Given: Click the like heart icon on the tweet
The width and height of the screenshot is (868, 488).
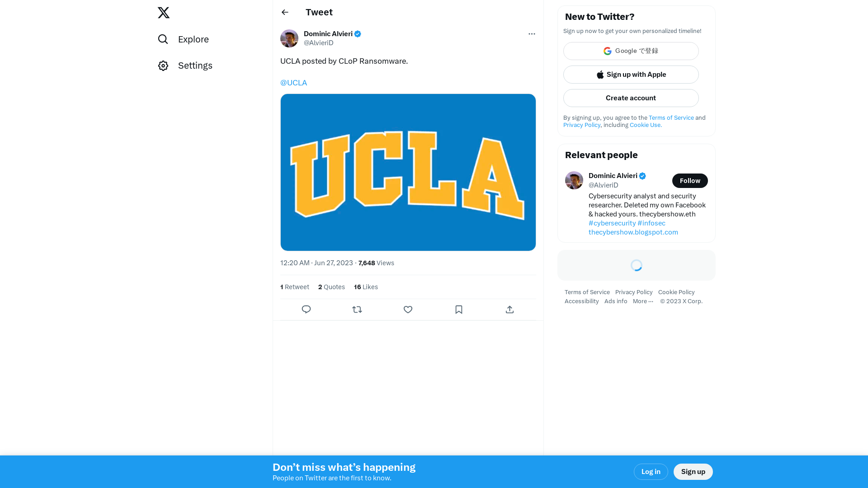Looking at the screenshot, I should click(x=408, y=309).
